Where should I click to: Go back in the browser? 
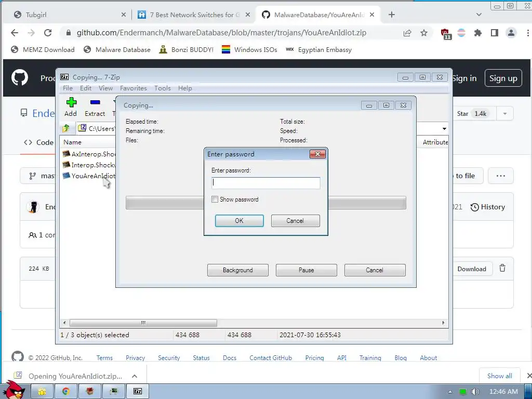pos(15,33)
